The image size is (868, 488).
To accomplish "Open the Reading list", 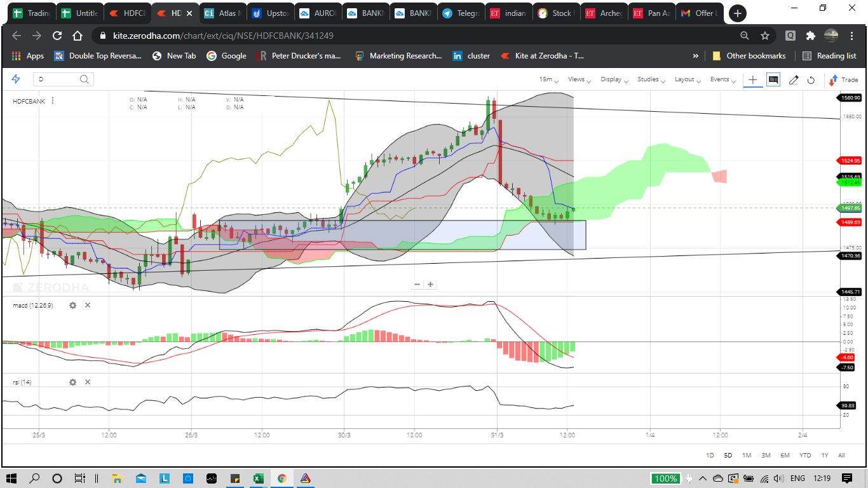I will click(x=829, y=56).
